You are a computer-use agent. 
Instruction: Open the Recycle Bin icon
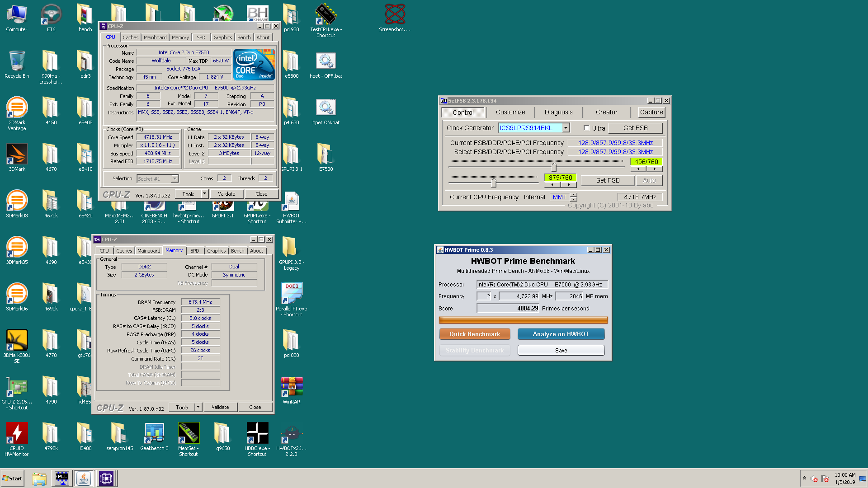(x=17, y=64)
